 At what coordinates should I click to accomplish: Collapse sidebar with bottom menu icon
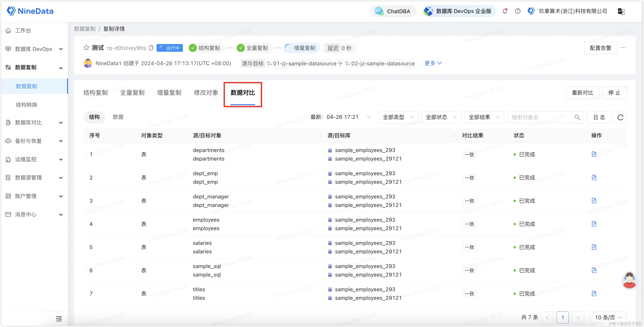tap(59, 318)
